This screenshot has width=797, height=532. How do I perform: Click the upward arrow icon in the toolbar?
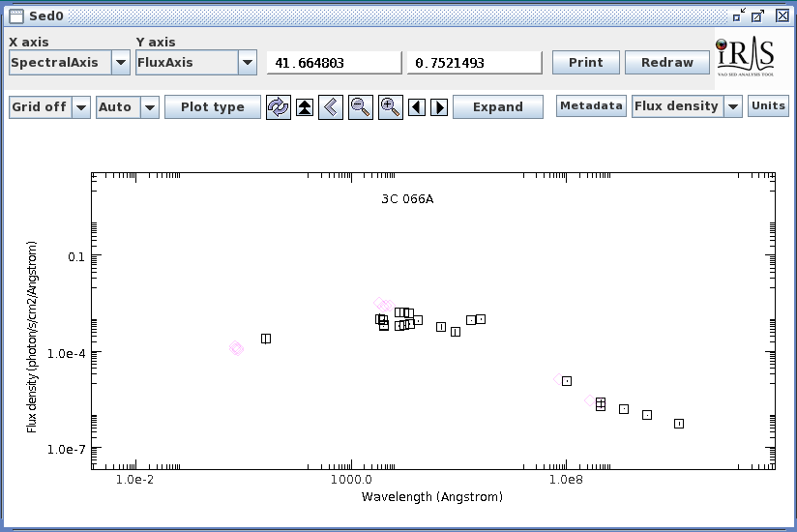[305, 107]
